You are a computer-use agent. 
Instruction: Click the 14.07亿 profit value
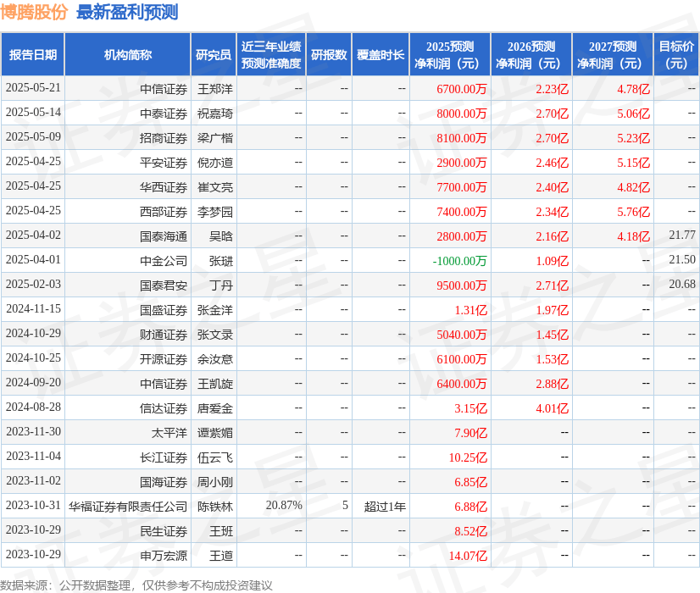coord(468,556)
